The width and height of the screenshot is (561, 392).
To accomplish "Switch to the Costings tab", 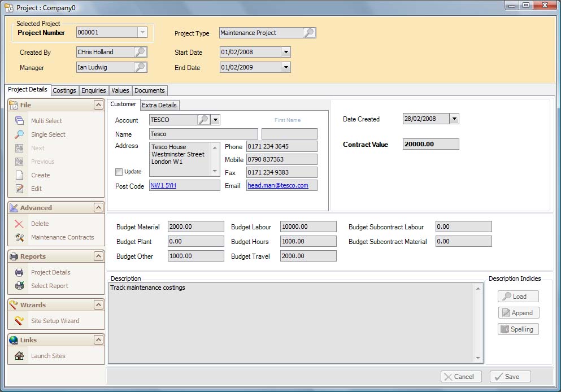I will 64,90.
